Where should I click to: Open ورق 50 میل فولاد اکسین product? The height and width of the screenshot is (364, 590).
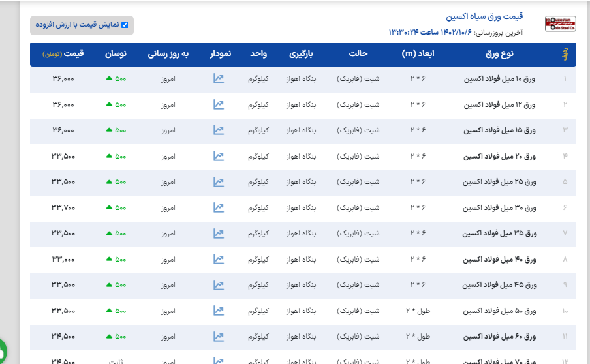pyautogui.click(x=499, y=311)
